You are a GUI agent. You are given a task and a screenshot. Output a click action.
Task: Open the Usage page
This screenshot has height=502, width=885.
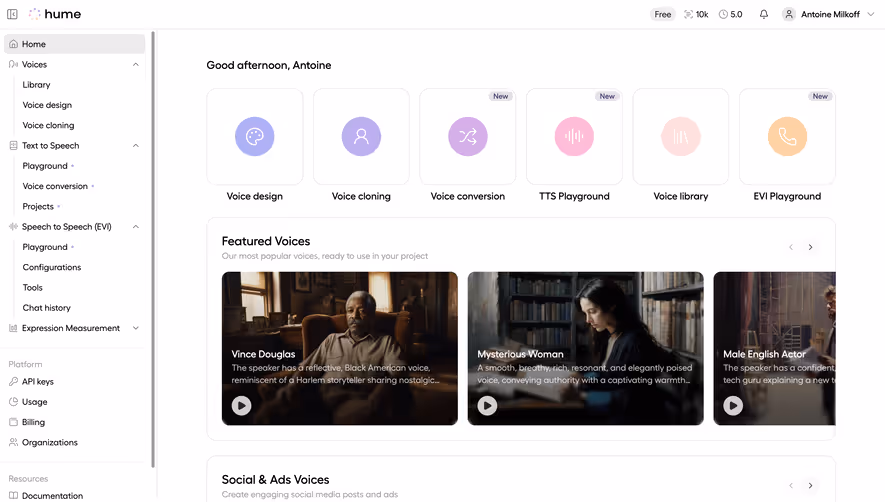click(34, 402)
